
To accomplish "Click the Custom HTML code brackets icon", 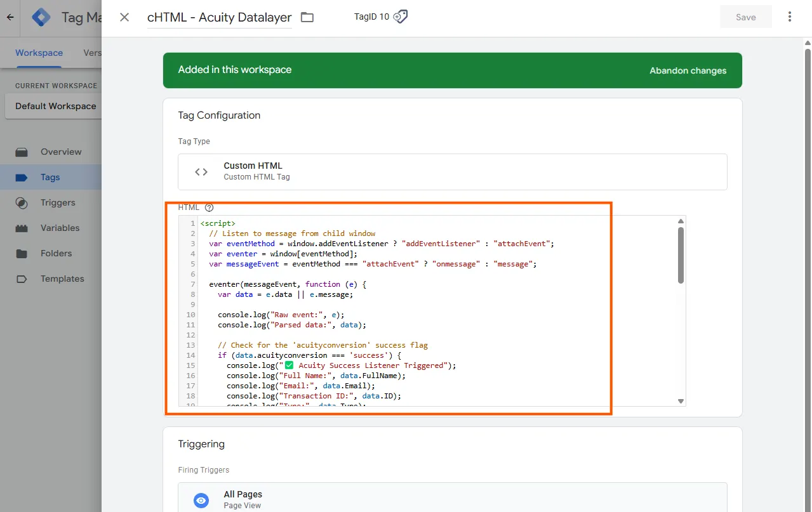I will (x=201, y=171).
